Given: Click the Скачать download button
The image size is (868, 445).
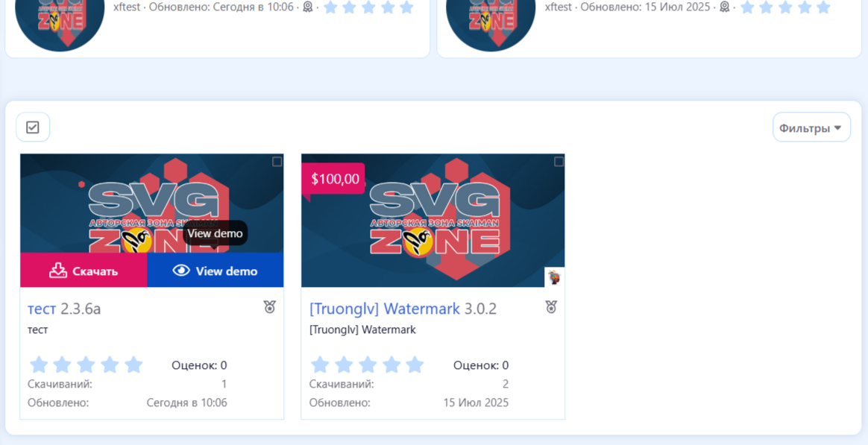Looking at the screenshot, I should coord(84,271).
